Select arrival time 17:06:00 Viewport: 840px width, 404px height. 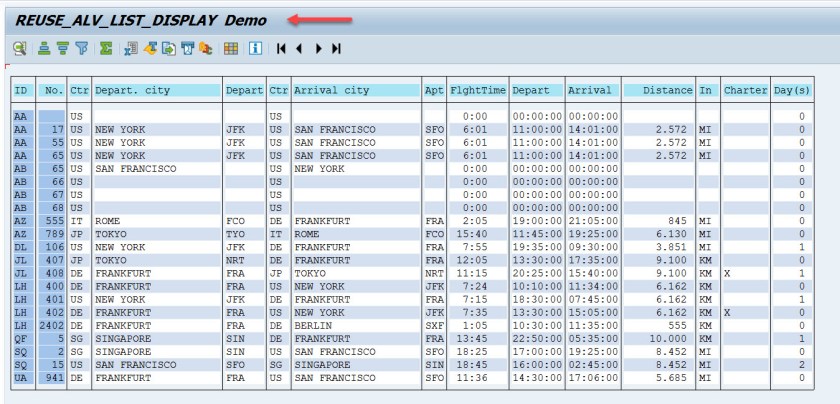(x=592, y=378)
